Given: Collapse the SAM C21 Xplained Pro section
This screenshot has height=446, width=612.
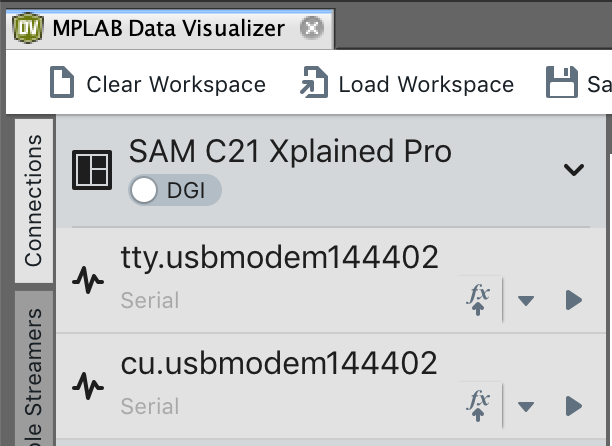Looking at the screenshot, I should pos(573,170).
